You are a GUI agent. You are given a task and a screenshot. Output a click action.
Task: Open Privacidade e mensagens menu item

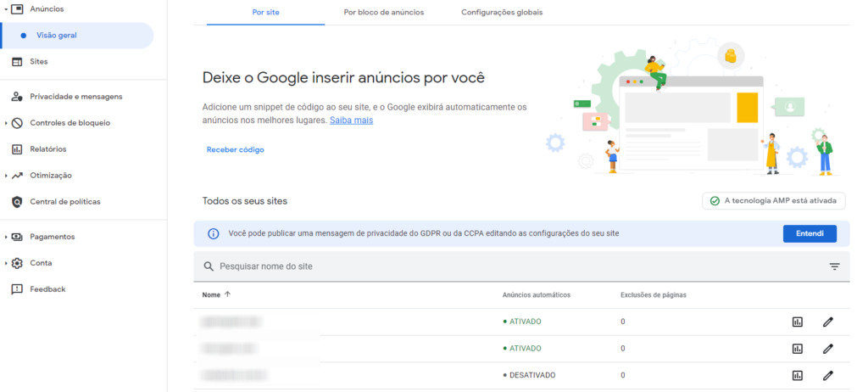tap(75, 97)
